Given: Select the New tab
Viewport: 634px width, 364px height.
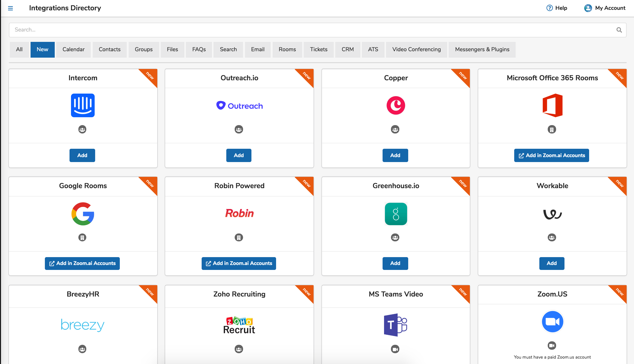Looking at the screenshot, I should (43, 50).
